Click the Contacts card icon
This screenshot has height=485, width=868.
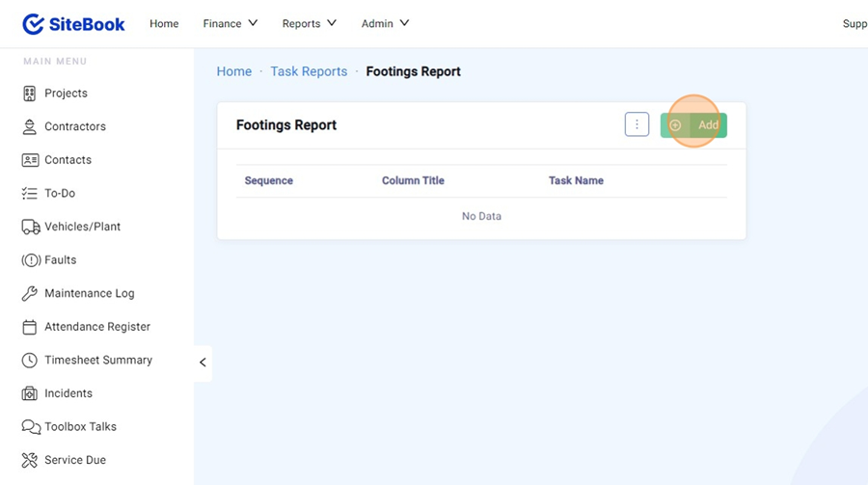tap(30, 160)
